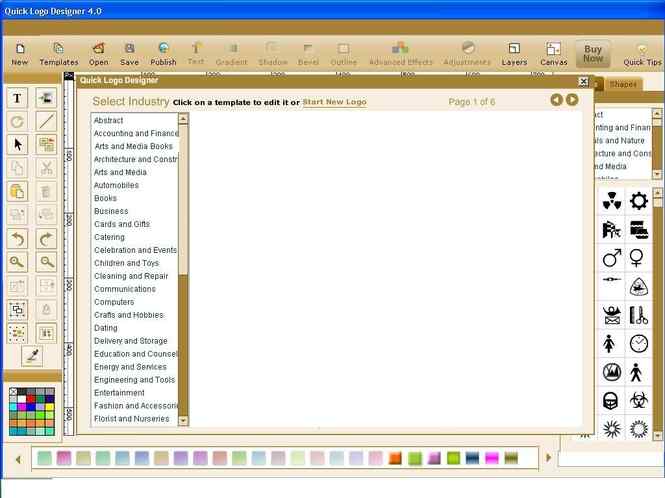
Task: Click shapes panel scroll-down arrow
Action: tap(657, 435)
